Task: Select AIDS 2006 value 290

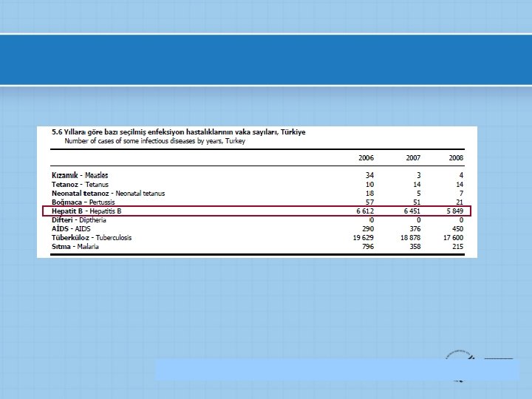Action: pos(368,228)
